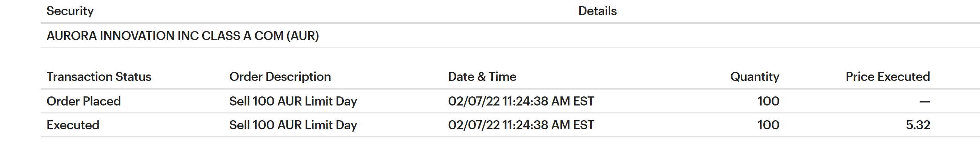Click the Details column header
Screen dimensions: 980x152
point(597,11)
